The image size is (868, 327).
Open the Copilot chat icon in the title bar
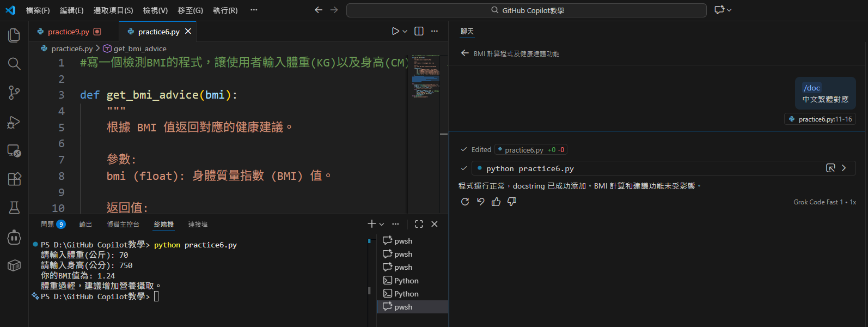719,10
